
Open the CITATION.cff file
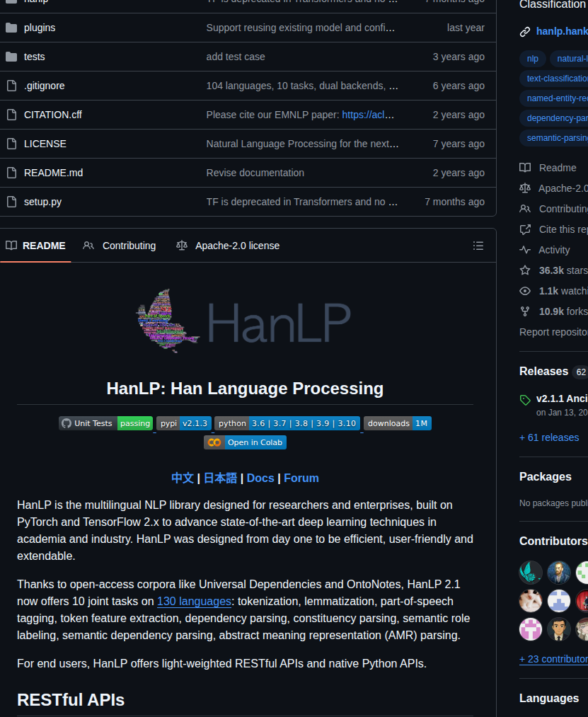(53, 115)
